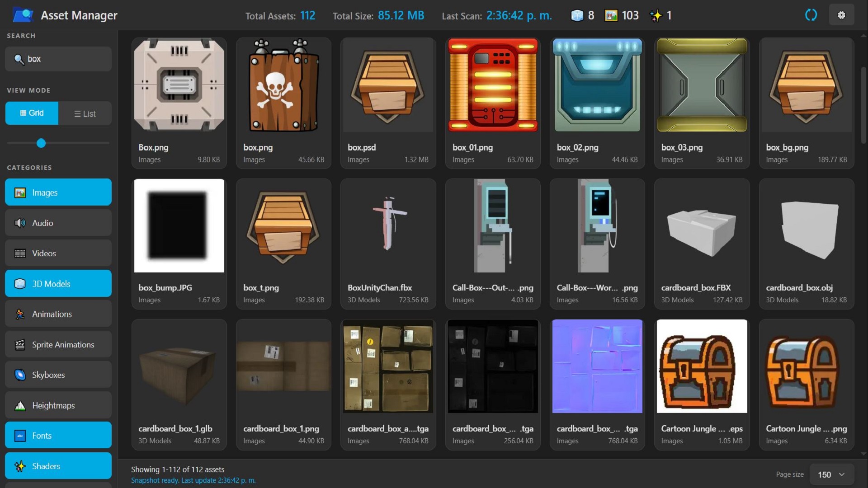Click the refresh scan icon
The width and height of the screenshot is (868, 488).
811,15
